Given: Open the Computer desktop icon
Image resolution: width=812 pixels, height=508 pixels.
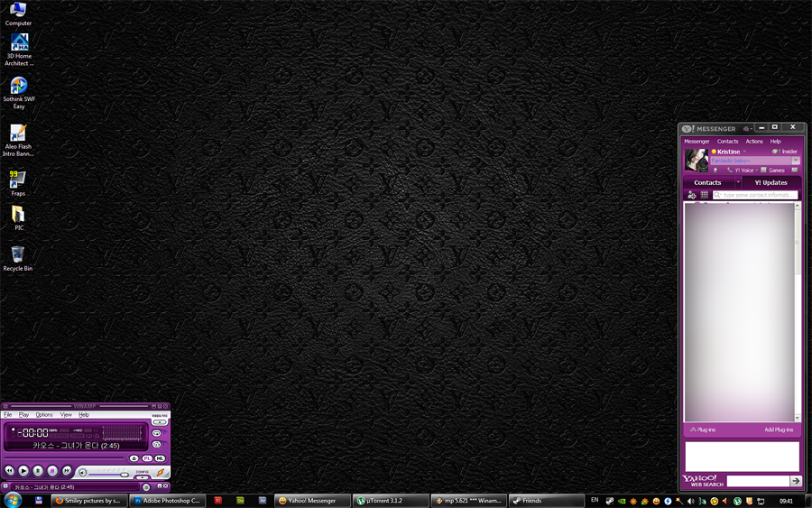Looking at the screenshot, I should coord(18,14).
